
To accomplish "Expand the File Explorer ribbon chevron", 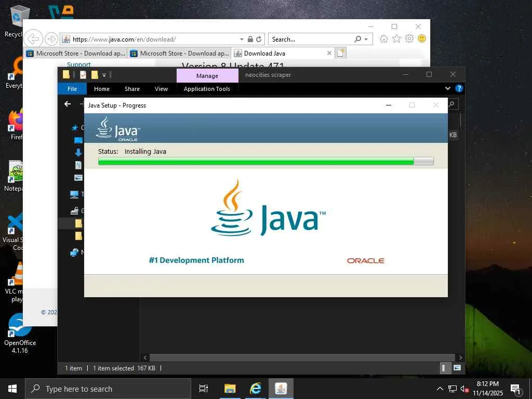I will (x=447, y=88).
